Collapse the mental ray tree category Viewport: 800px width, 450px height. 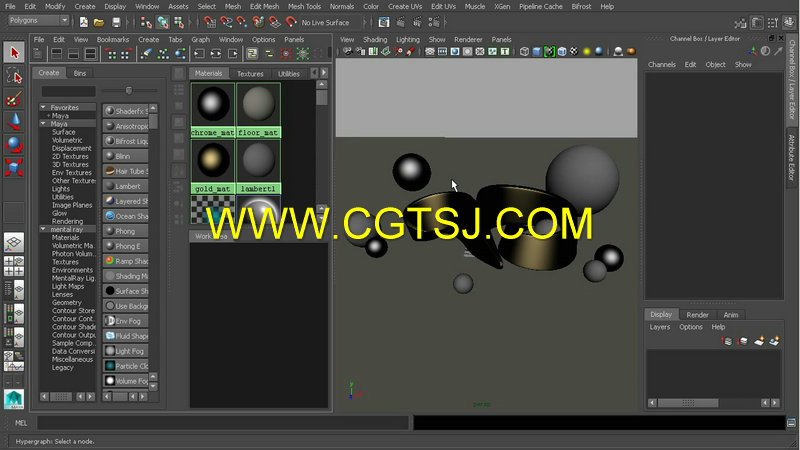43,229
